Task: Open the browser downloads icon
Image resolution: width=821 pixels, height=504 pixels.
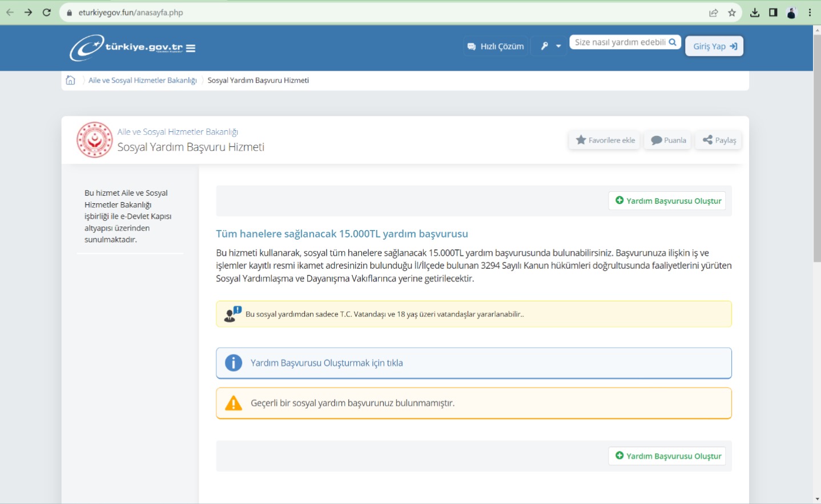Action: (x=755, y=13)
